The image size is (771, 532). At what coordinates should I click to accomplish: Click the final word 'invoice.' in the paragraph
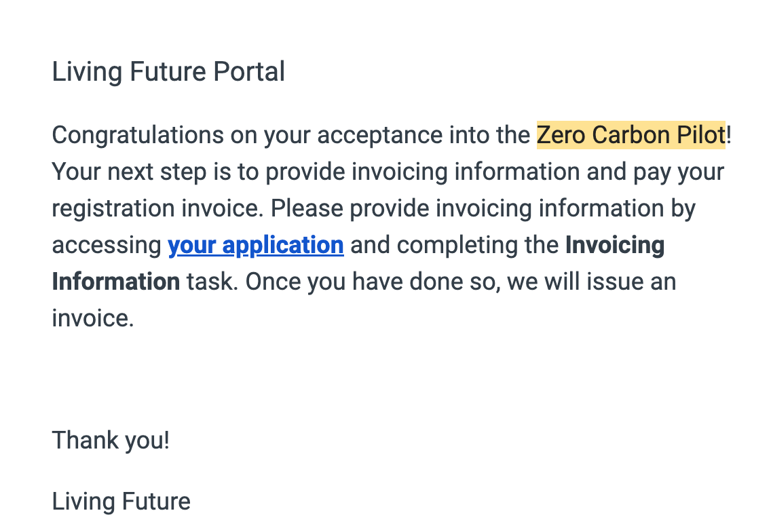pos(93,318)
